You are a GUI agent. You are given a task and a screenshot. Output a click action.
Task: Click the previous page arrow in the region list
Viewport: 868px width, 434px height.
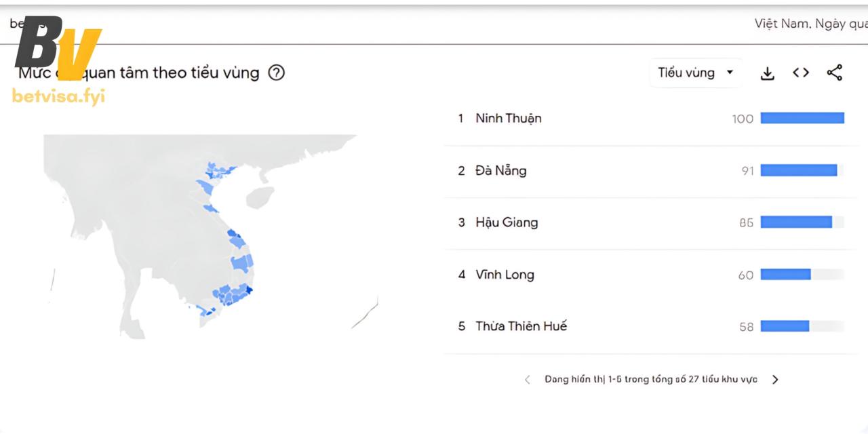pyautogui.click(x=528, y=379)
